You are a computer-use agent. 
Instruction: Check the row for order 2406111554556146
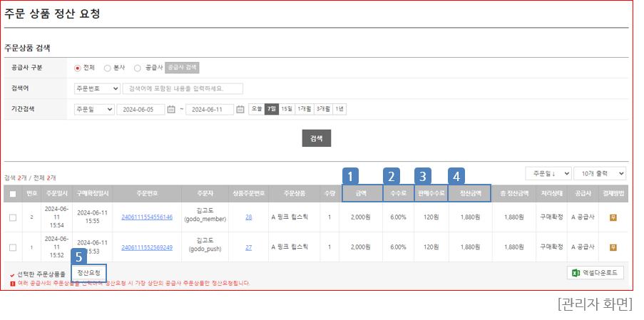[x=13, y=217]
